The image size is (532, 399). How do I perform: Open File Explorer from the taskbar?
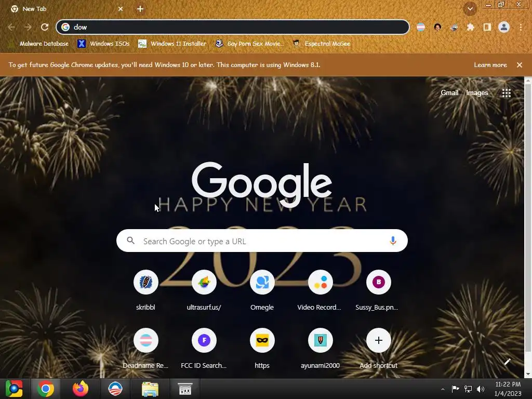pyautogui.click(x=150, y=389)
